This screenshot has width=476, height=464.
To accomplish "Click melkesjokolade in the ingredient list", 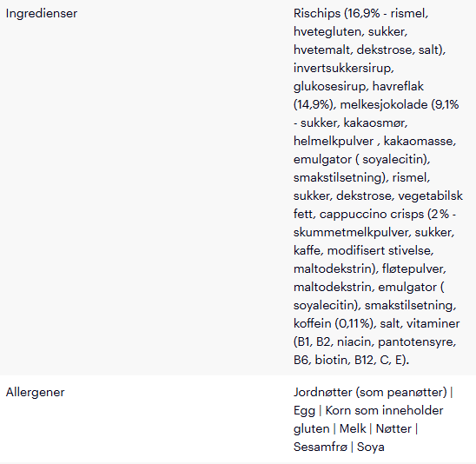I will coord(384,105).
